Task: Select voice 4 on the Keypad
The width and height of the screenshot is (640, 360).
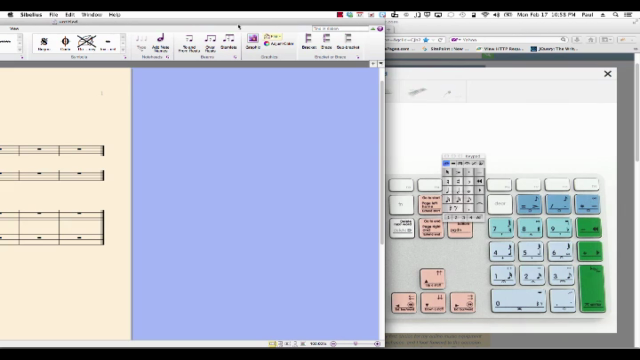Action: pyautogui.click(x=471, y=217)
